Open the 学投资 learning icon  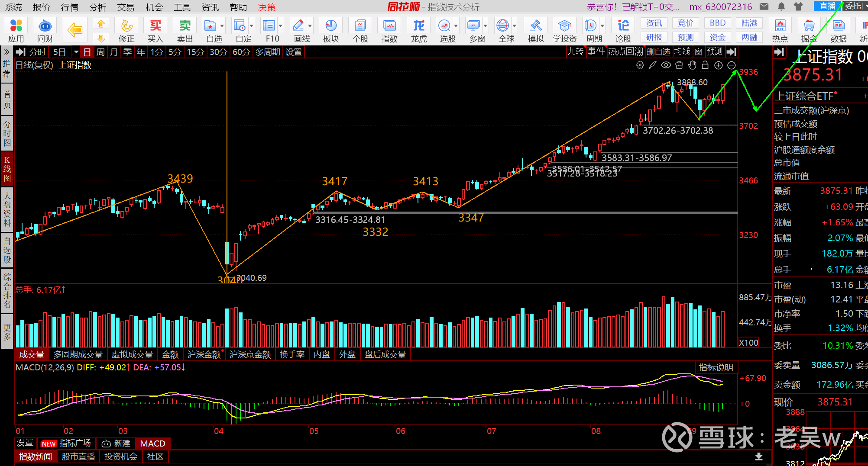point(565,30)
